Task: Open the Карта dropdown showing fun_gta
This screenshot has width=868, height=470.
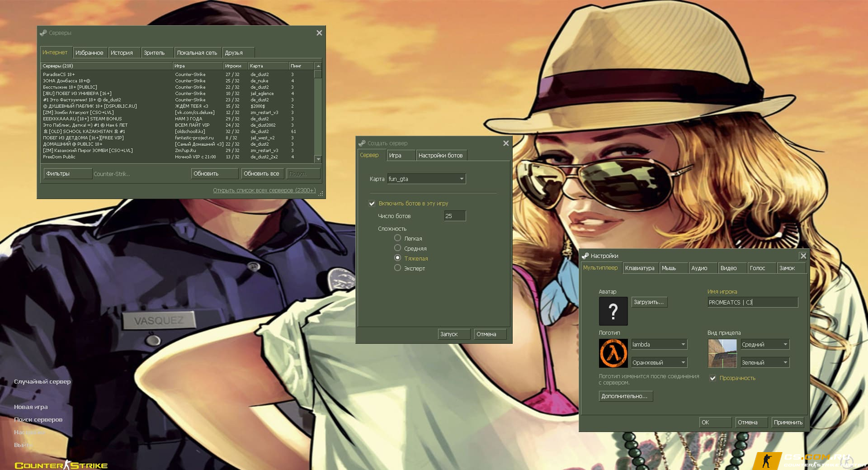Action: tap(426, 179)
